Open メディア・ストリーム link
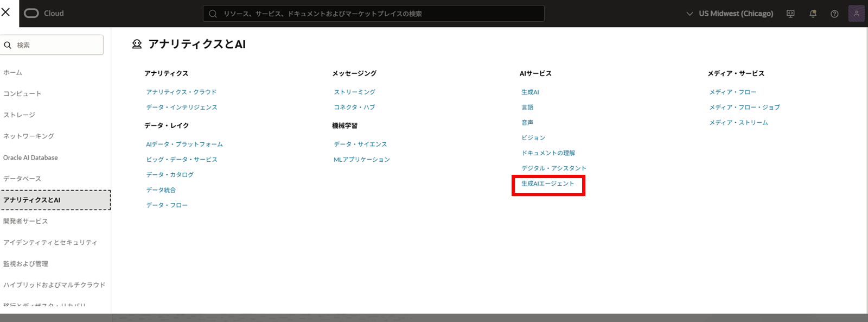 (739, 122)
